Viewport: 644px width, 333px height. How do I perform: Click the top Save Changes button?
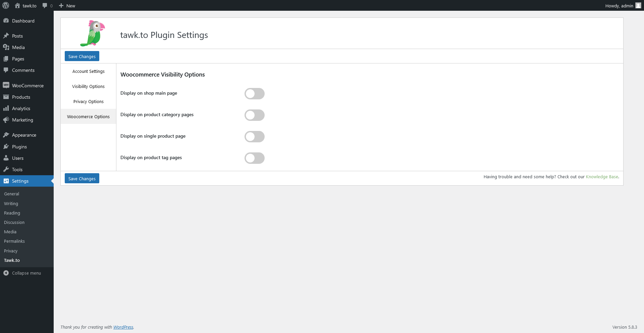[x=82, y=56]
